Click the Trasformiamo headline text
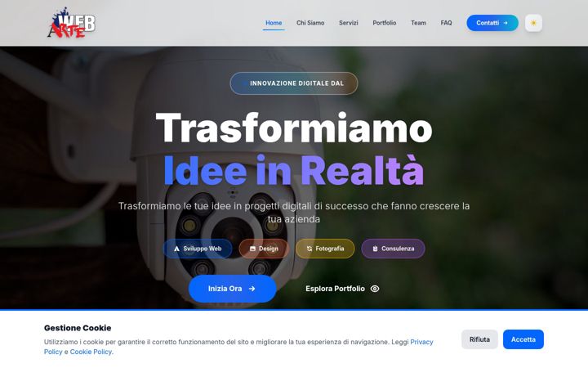 pyautogui.click(x=294, y=128)
